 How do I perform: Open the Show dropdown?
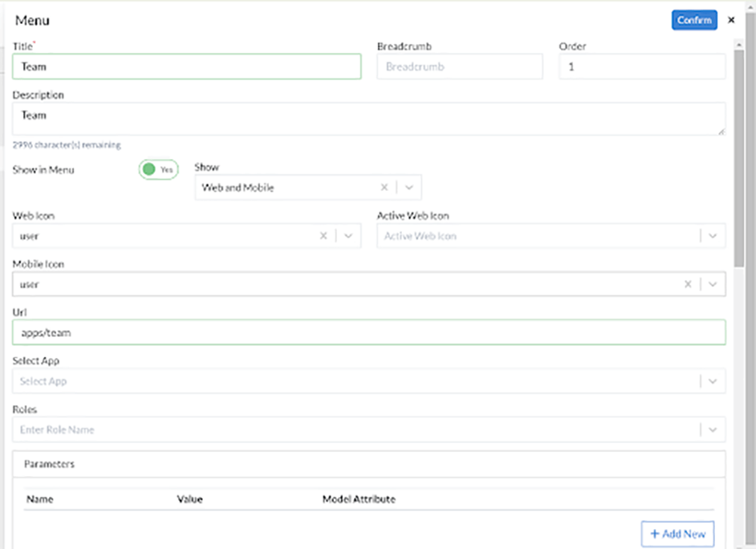(x=408, y=185)
